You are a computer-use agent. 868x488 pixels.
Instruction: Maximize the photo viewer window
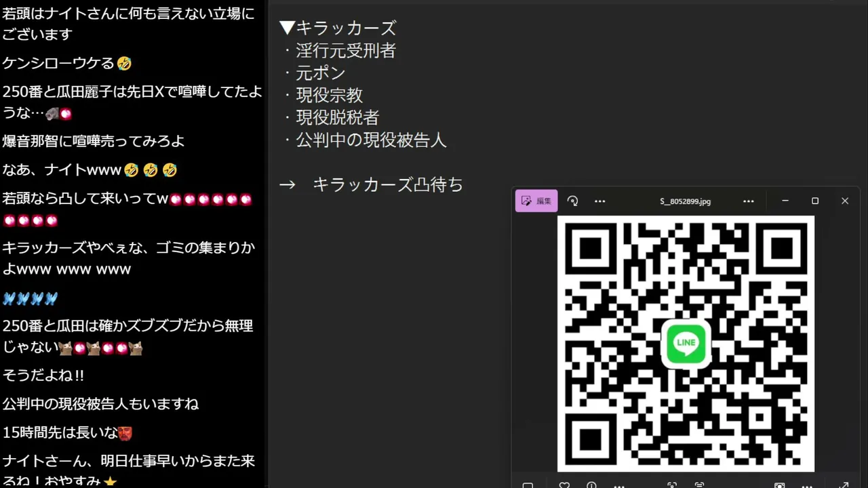[815, 201]
